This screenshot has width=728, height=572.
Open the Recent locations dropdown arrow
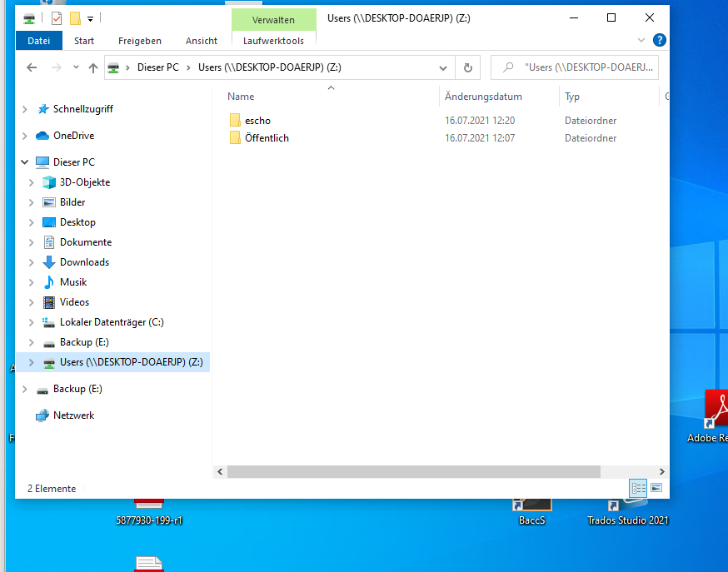pos(75,67)
